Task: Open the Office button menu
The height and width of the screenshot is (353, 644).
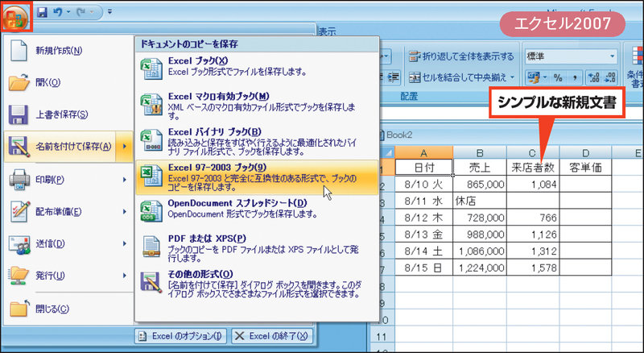Action: coord(14,18)
